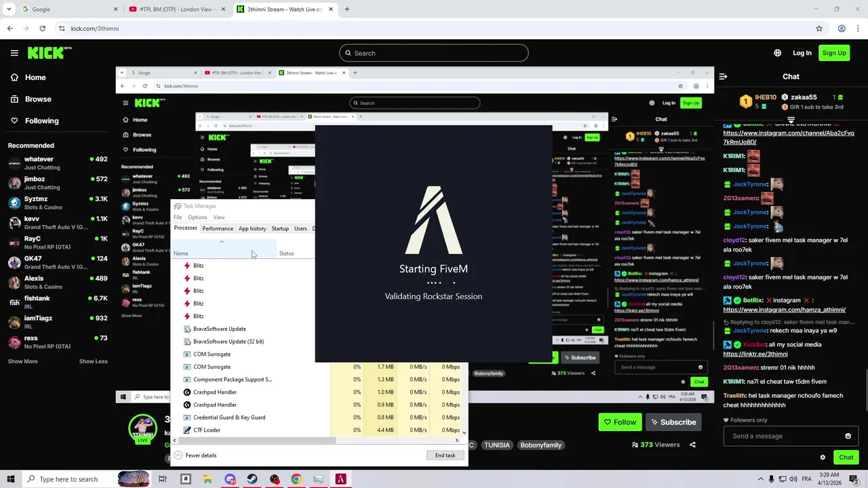Screen dimensions: 868x488
Task: Follow the 3thimni channel
Action: tap(620, 422)
